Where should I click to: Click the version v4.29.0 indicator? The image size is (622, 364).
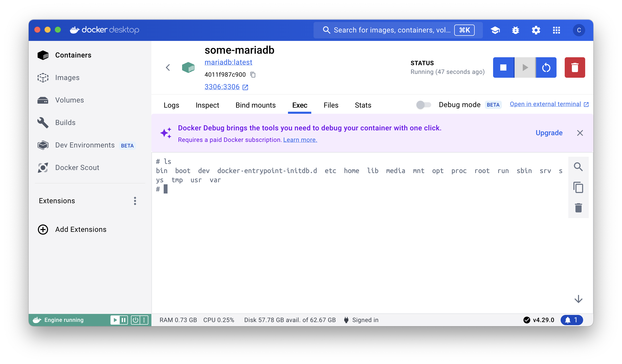pyautogui.click(x=539, y=320)
